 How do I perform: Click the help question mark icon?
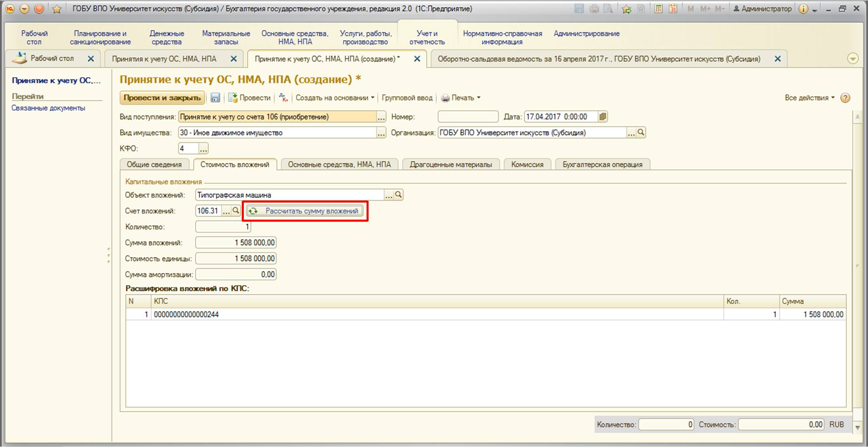click(845, 98)
